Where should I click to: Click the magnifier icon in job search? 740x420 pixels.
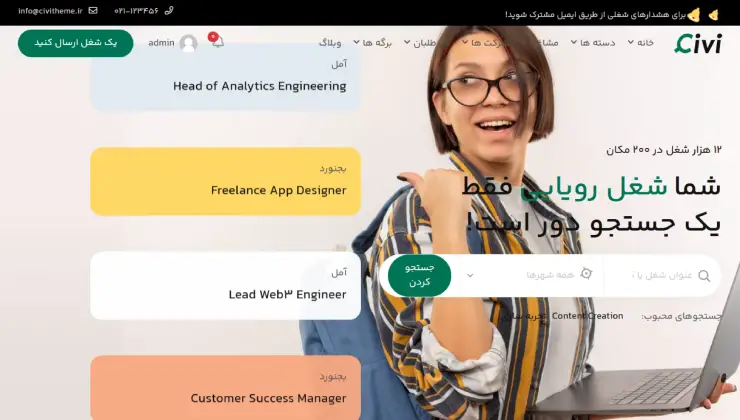tap(704, 276)
